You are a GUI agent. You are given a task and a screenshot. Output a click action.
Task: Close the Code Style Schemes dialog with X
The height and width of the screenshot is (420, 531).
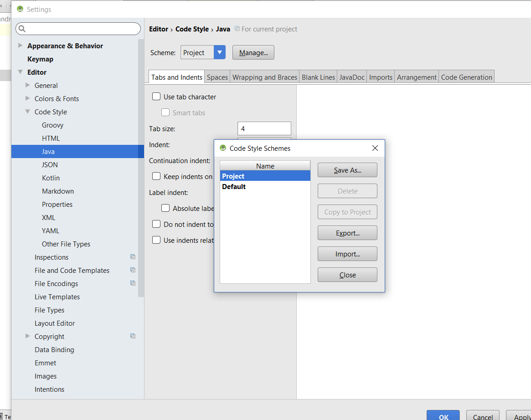click(x=375, y=148)
